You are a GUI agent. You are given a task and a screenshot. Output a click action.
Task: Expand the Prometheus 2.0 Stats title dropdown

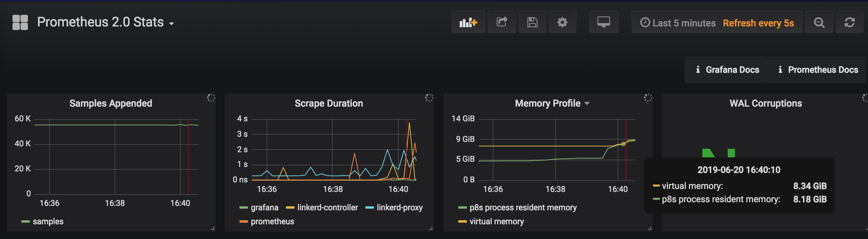172,22
